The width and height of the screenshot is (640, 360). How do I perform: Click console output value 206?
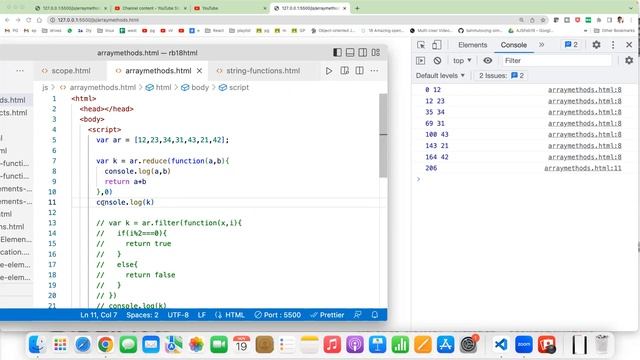431,168
